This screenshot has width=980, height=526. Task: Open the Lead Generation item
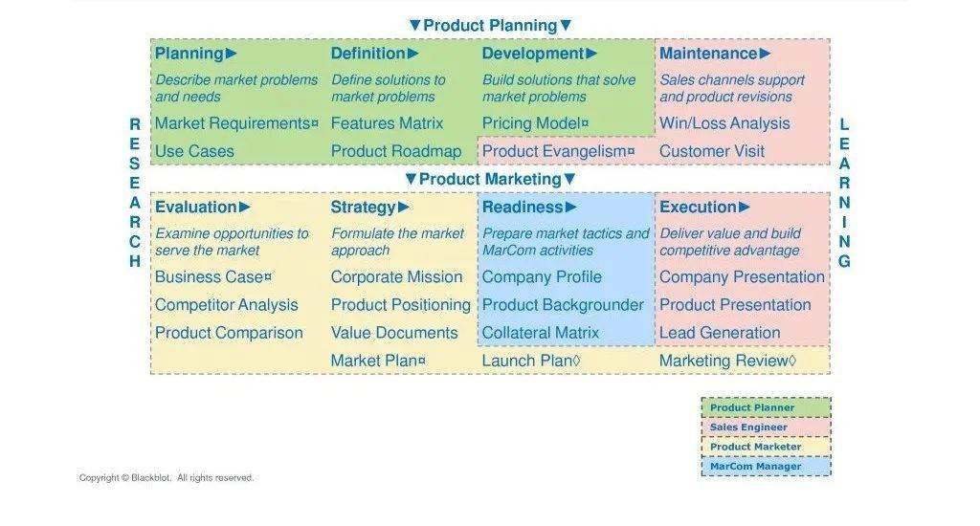pos(720,333)
